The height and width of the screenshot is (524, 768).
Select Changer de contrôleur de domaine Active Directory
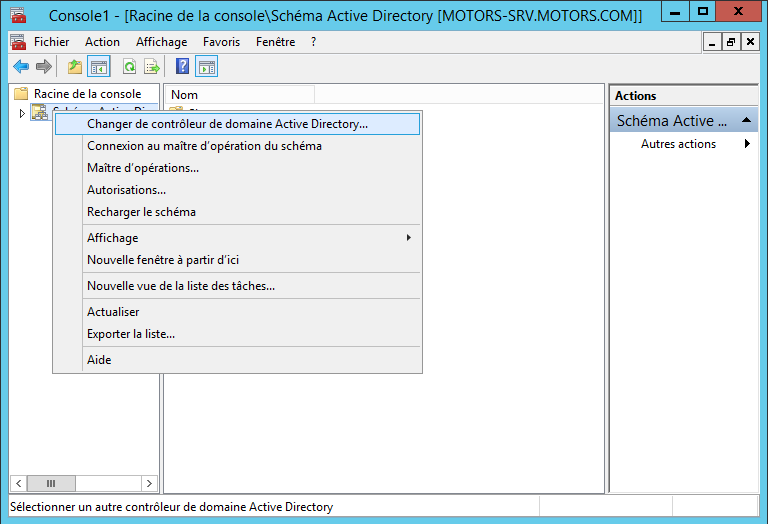[x=227, y=124]
